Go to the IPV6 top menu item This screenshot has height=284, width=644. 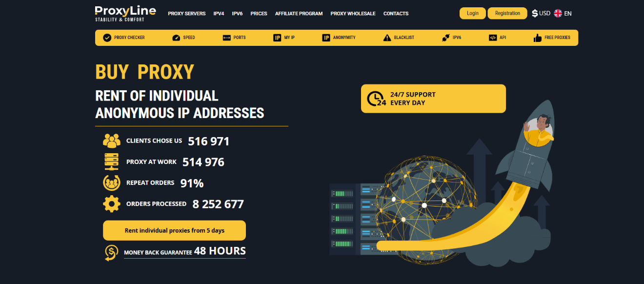(237, 14)
